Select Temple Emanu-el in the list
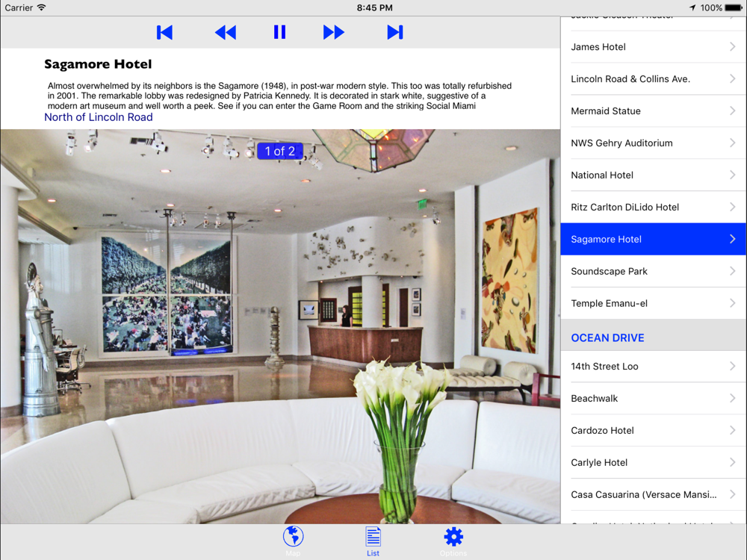Viewport: 747px width, 560px height. pos(653,303)
